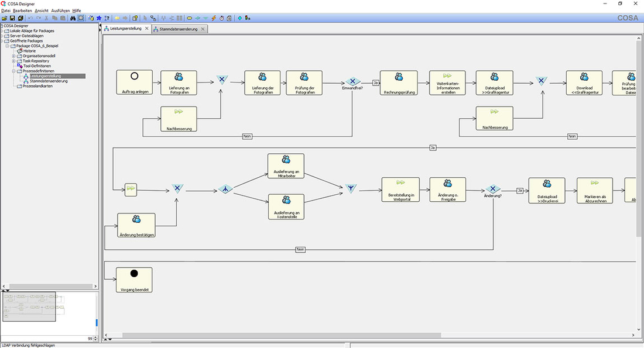Select Tool-Definitionen in the project tree
The image size is (644, 348).
(x=37, y=66)
